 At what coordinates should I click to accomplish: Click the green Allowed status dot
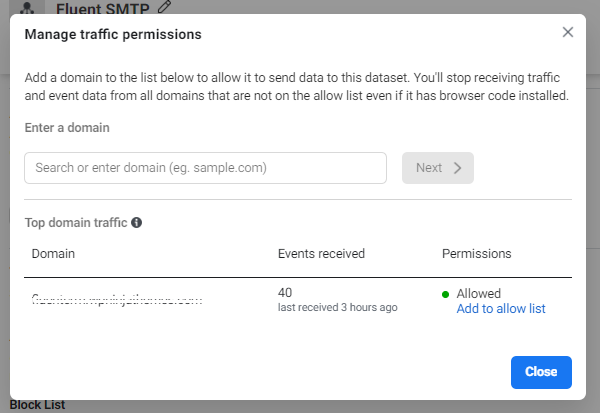coord(446,294)
